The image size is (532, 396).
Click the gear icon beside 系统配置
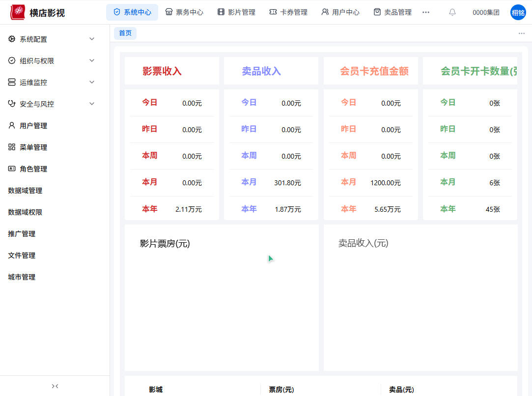tap(12, 39)
